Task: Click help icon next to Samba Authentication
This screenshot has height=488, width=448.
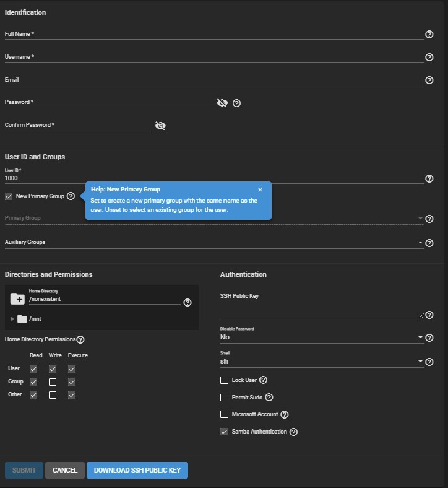Action: pyautogui.click(x=293, y=432)
